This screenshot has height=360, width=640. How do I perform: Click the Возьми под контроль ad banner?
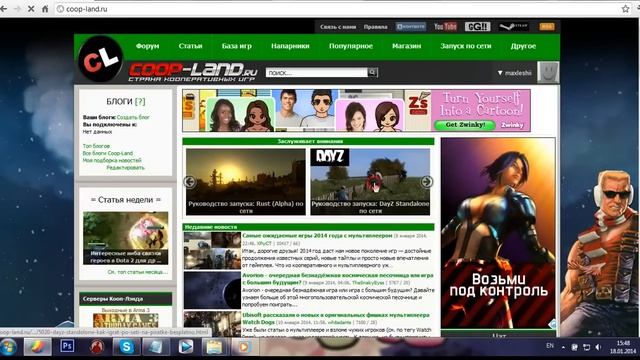click(x=498, y=233)
